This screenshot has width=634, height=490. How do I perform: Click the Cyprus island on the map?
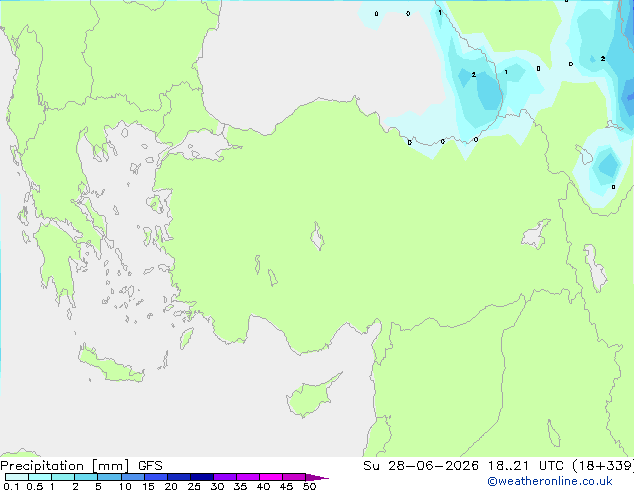click(x=311, y=397)
